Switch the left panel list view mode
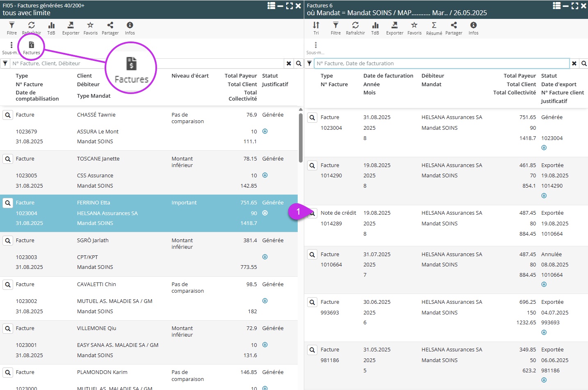The width and height of the screenshot is (588, 390). (x=271, y=6)
